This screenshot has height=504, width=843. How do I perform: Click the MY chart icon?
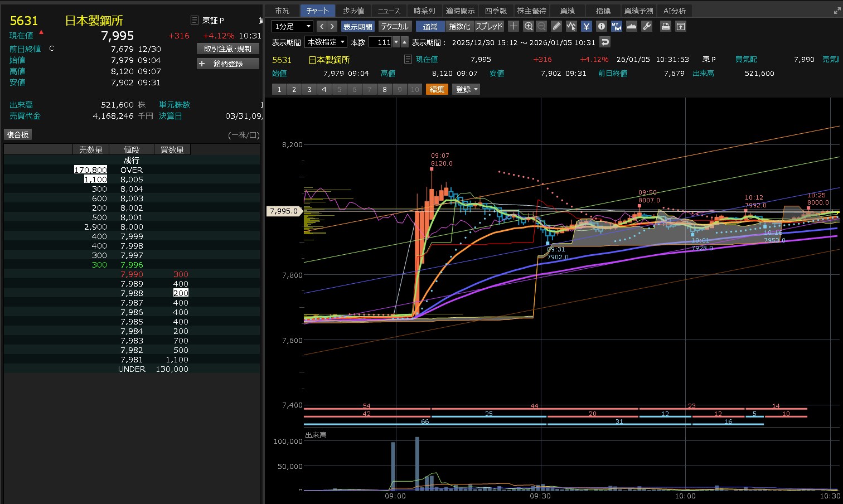(617, 26)
